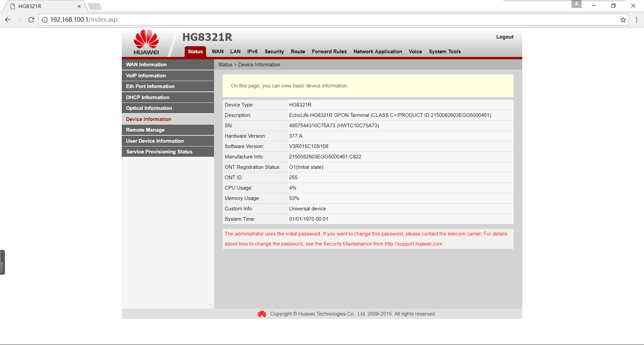Click the address bar URL field

click(302, 20)
